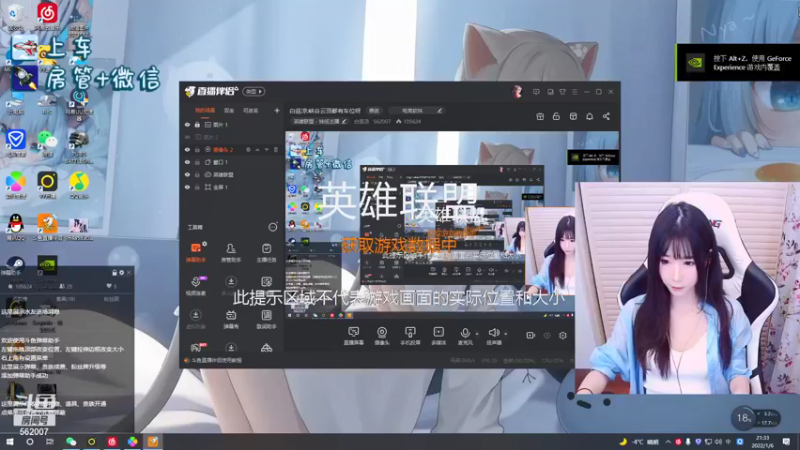Toggle visibility of 摄像头 2 layer
Screen dimensions: 800x450
[x=187, y=150]
